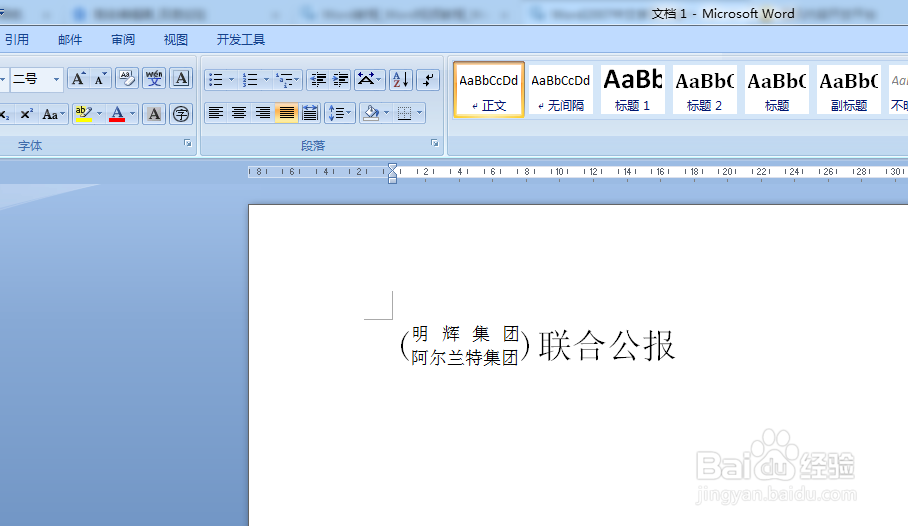This screenshot has width=908, height=526.
Task: Click the Shrink Font button
Action: point(100,79)
